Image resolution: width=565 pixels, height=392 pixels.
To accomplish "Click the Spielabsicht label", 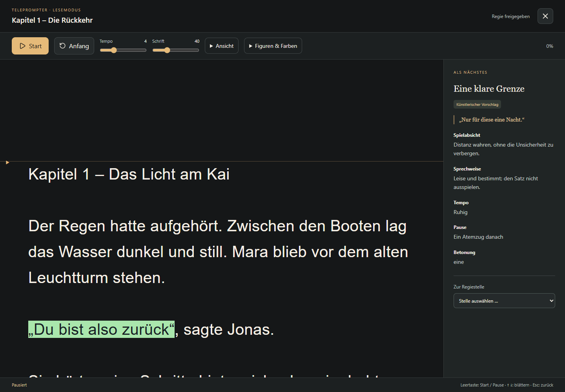I will tap(467, 135).
